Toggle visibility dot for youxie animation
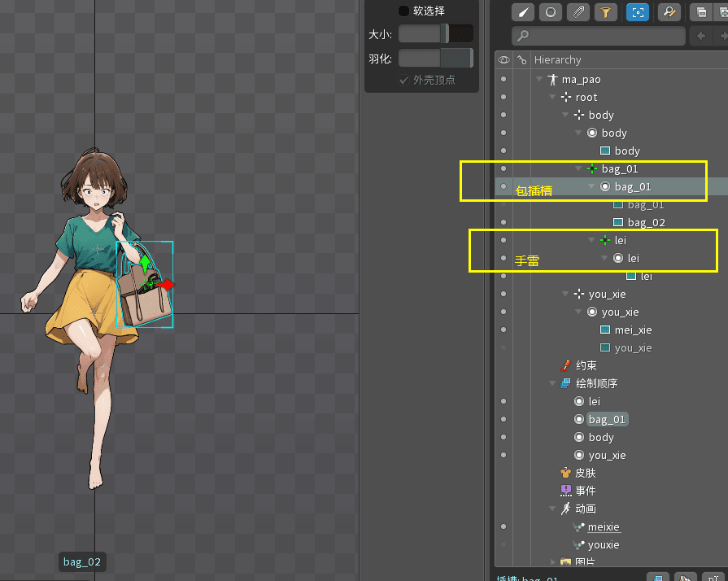The height and width of the screenshot is (581, 728). click(503, 544)
